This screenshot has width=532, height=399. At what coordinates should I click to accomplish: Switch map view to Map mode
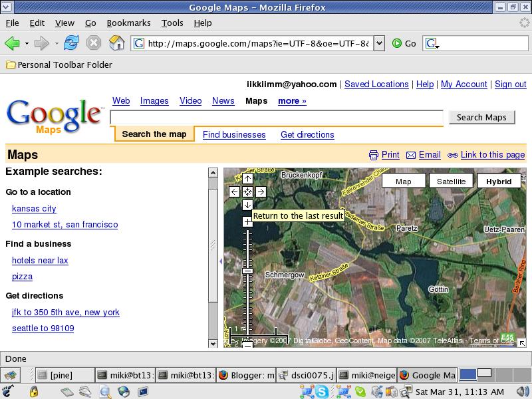coord(404,181)
